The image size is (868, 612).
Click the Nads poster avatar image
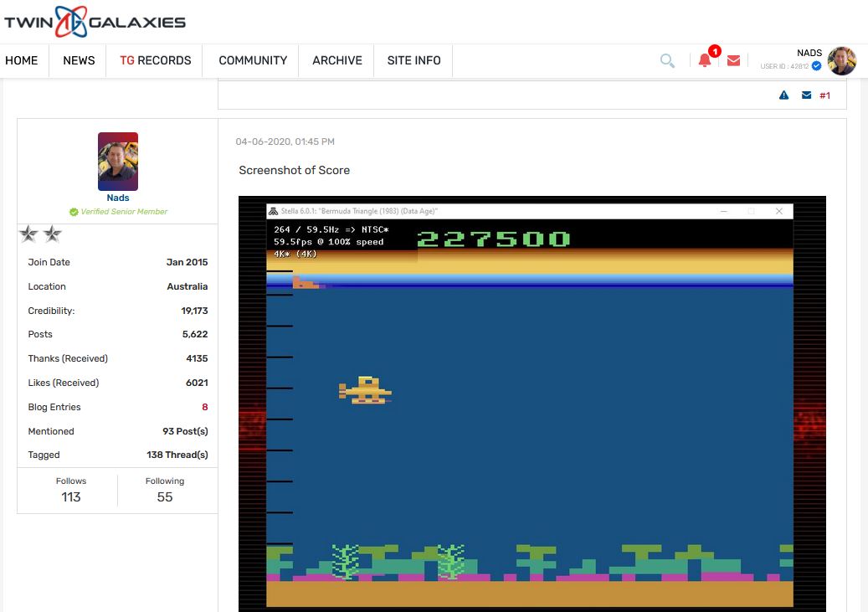[118, 162]
